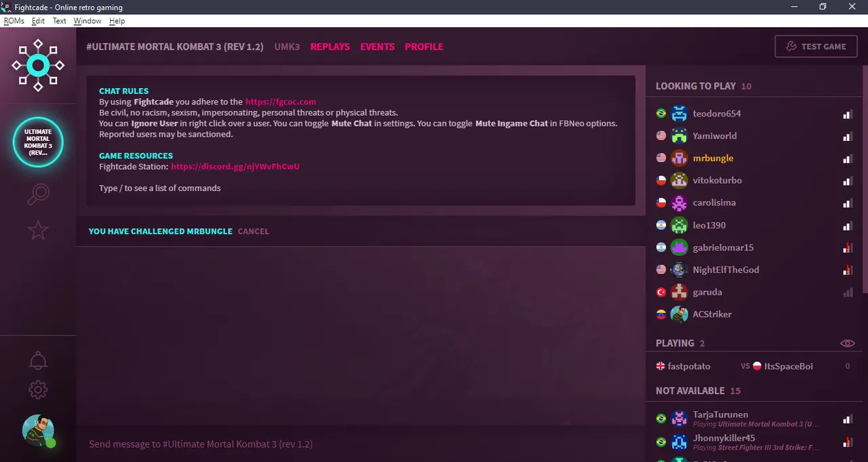Select user Yamiworld
868x462 pixels.
pos(715,136)
